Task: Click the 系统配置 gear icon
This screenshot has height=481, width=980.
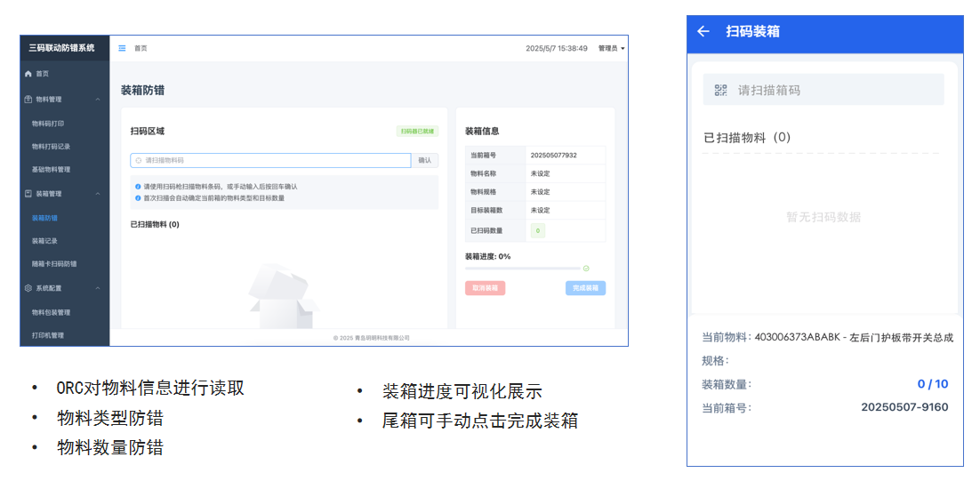Action: 28,288
